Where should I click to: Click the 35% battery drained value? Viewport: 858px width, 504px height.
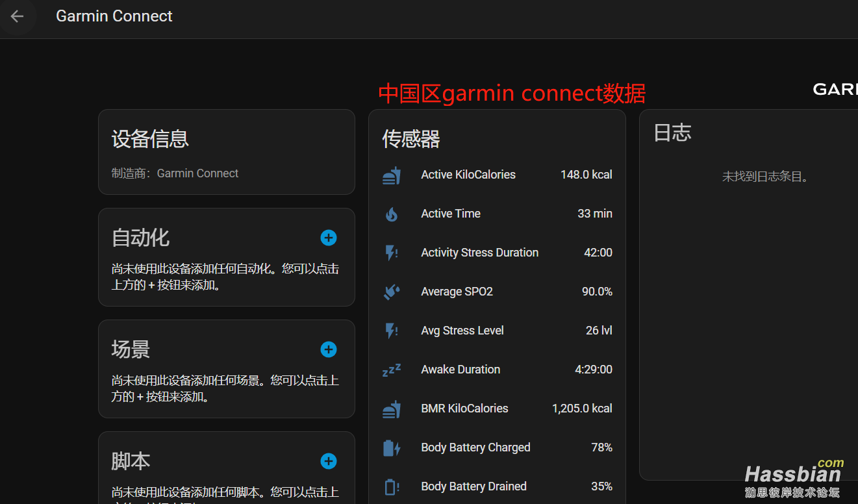tap(602, 486)
